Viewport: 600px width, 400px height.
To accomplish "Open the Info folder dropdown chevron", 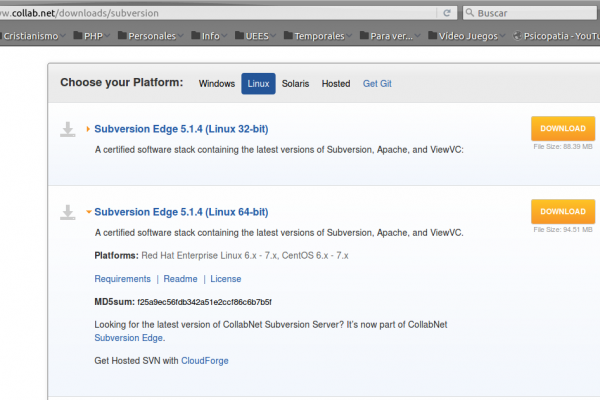I will 224,36.
